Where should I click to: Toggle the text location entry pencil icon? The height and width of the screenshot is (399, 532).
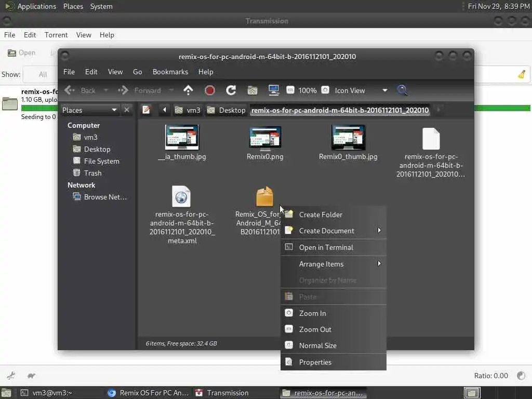pyautogui.click(x=146, y=110)
